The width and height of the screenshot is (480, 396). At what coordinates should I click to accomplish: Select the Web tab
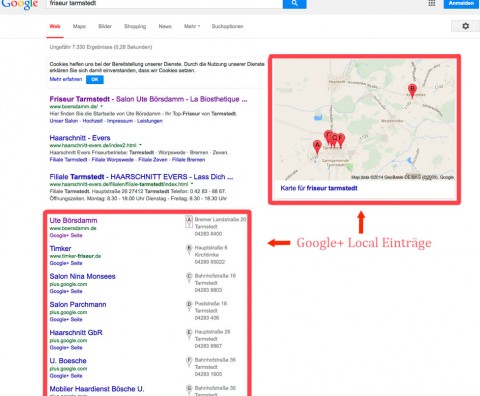[55, 26]
